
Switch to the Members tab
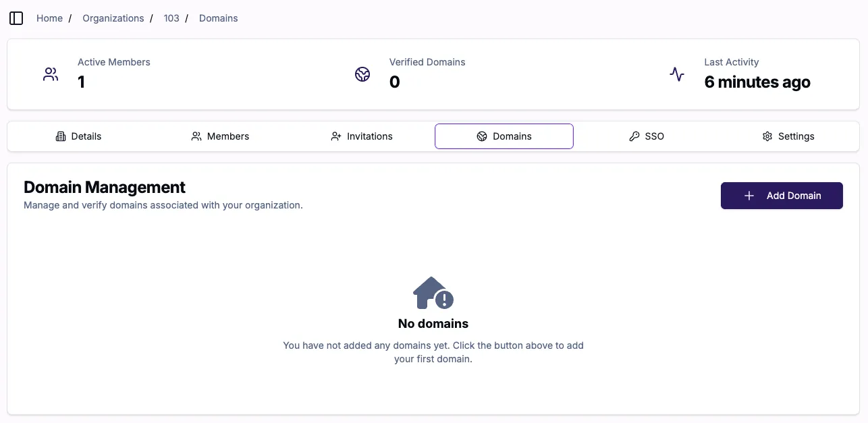click(x=220, y=136)
